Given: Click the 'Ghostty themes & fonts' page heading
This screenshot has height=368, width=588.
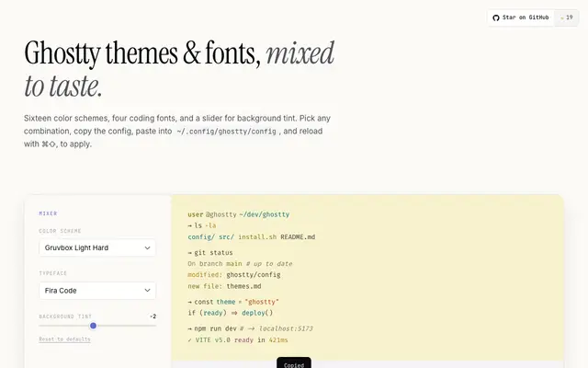Looking at the screenshot, I should click(x=142, y=53).
